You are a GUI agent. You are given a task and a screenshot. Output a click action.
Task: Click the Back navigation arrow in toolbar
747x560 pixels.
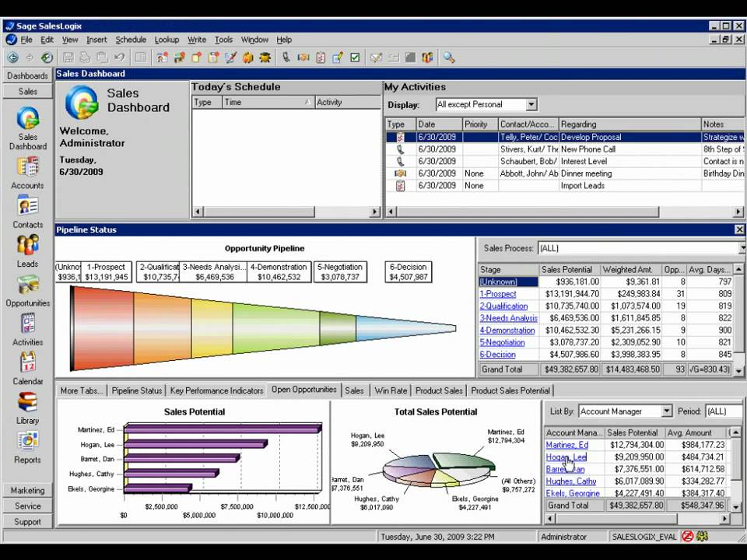13,58
